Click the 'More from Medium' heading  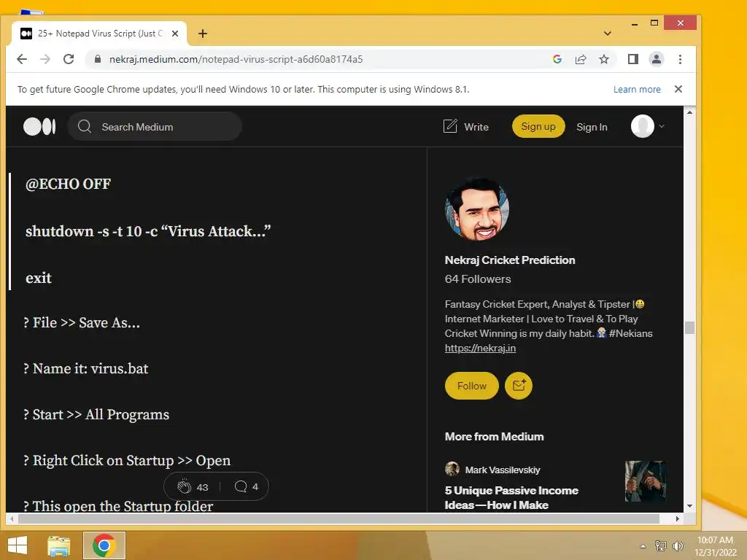(494, 437)
